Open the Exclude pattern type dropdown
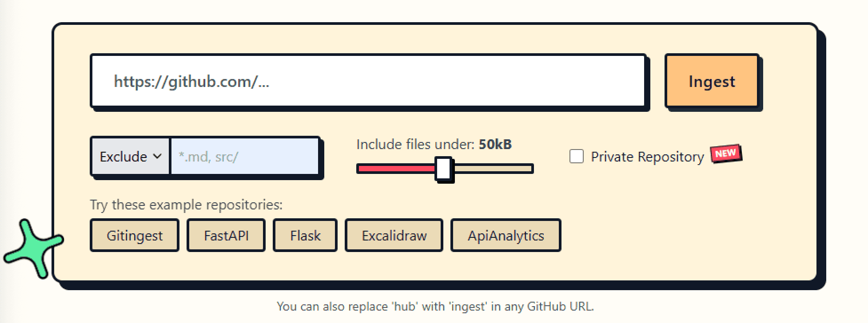 130,157
